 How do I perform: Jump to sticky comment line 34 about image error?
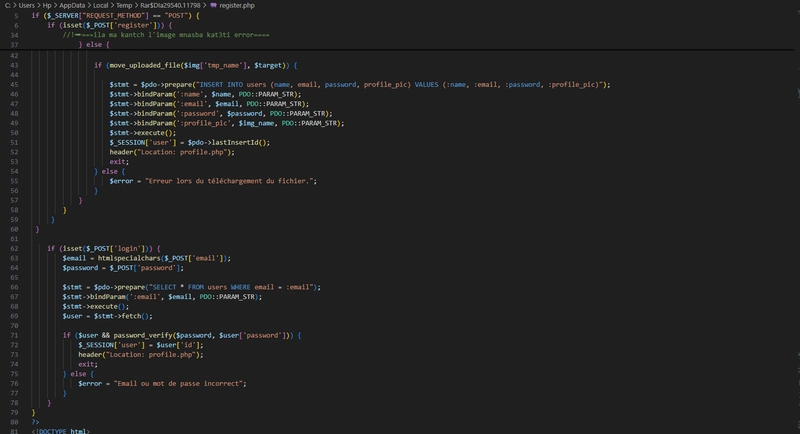[166, 35]
